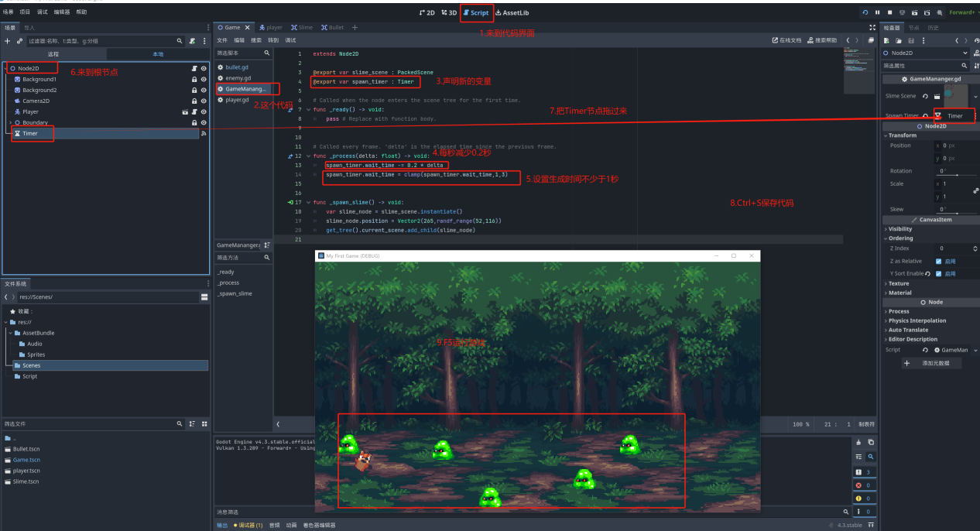
Task: Add a new child node with plus icon
Action: pyautogui.click(x=8, y=40)
